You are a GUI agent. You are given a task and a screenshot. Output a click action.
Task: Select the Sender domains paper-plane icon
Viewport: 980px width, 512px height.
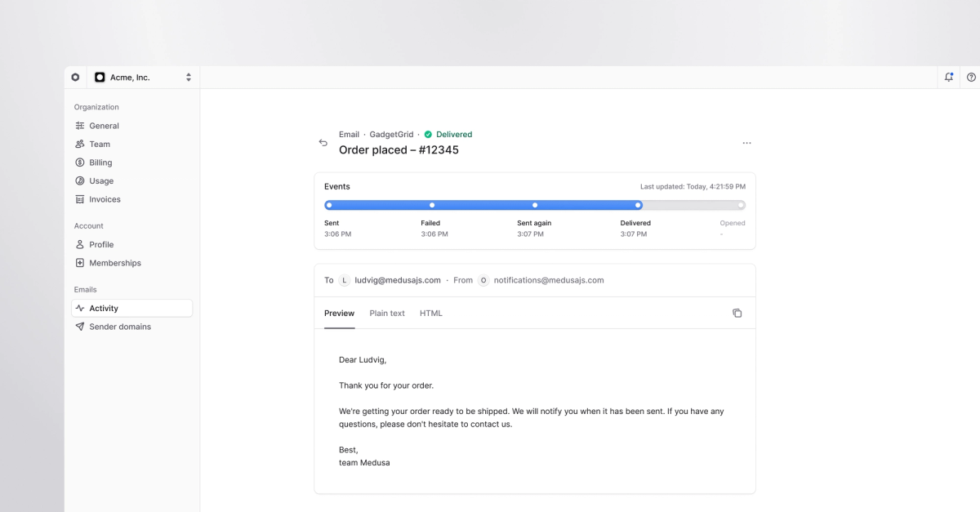click(x=81, y=326)
